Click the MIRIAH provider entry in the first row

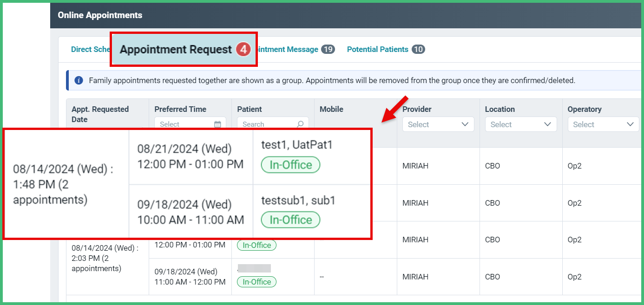pos(415,166)
